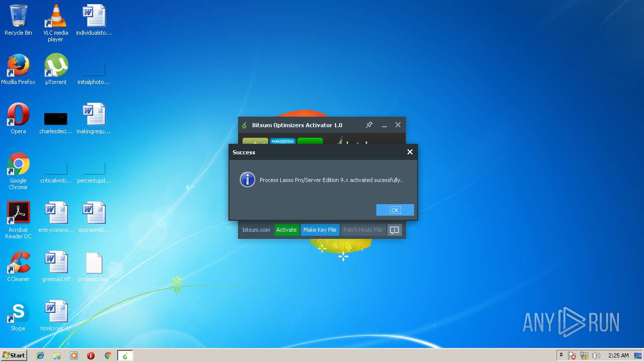Confirm the Success dialog with OK
Screen dimensions: 644x362
click(x=395, y=210)
